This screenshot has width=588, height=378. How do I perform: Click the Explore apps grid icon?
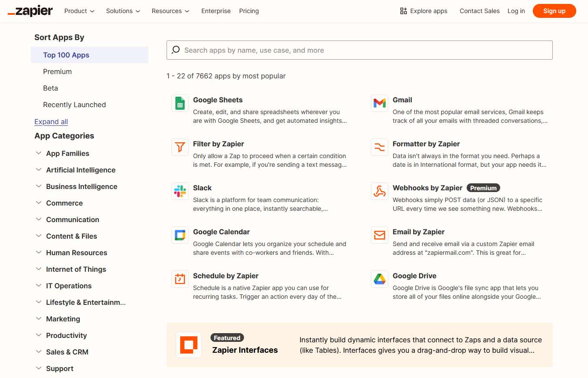[403, 10]
